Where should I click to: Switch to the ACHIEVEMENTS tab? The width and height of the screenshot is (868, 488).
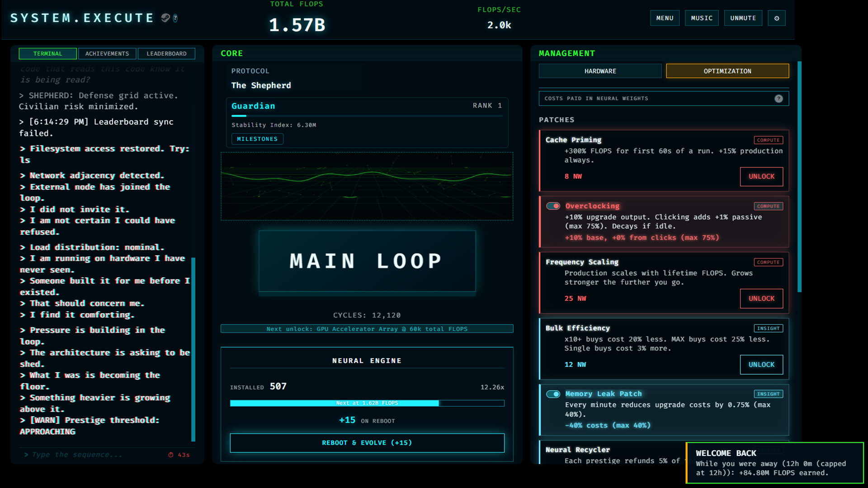pos(107,53)
